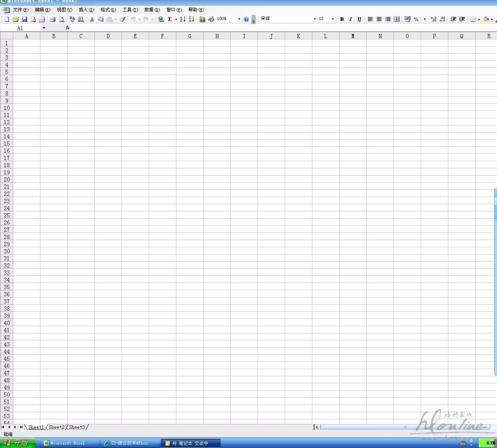Screen dimensions: 497x448
Task: Decrease the cell indent
Action: (453, 19)
